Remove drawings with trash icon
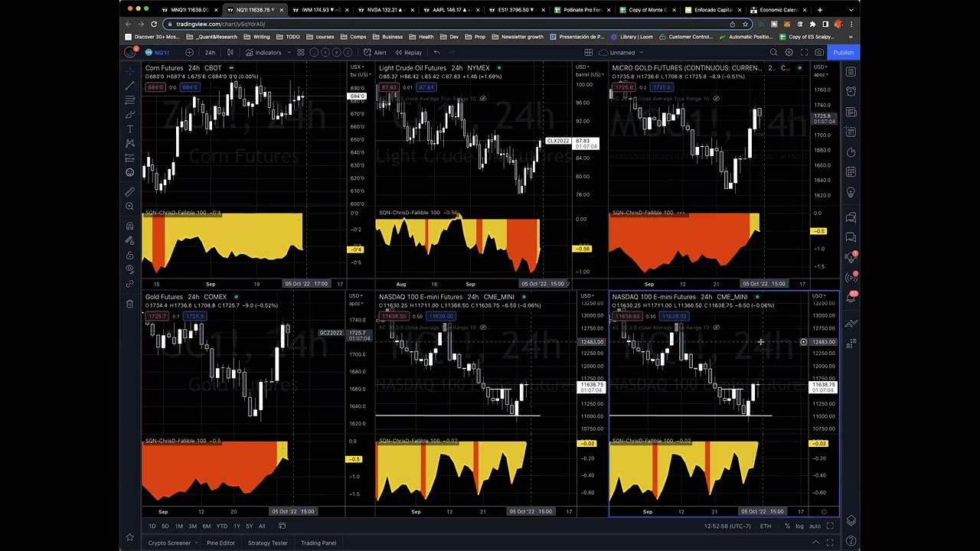 tap(129, 304)
